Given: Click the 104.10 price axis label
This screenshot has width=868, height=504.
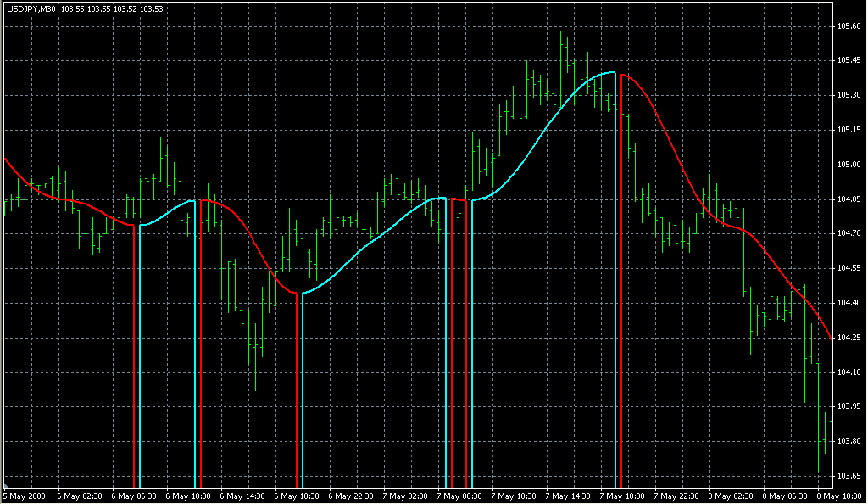Looking at the screenshot, I should [x=849, y=372].
